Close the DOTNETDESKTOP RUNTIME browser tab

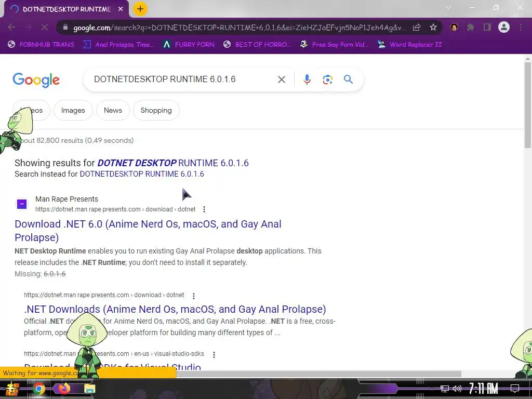[121, 9]
